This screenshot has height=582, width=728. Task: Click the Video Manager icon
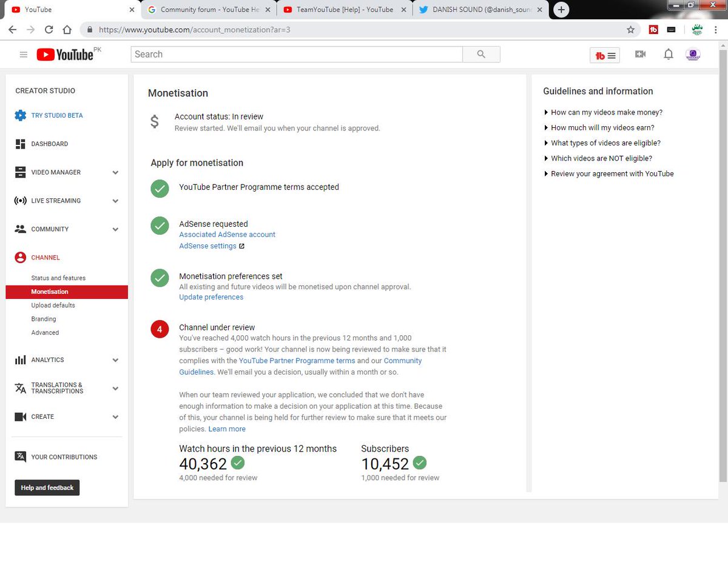(x=20, y=172)
